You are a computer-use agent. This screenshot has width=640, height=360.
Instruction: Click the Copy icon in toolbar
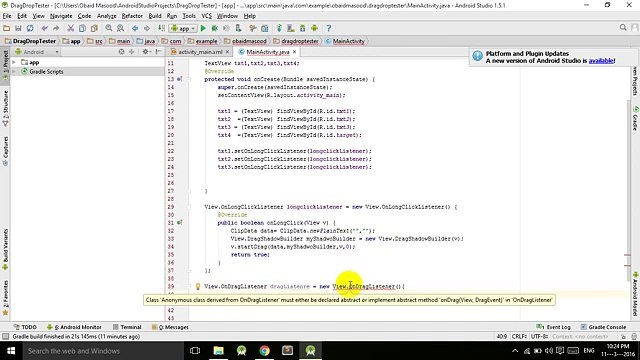point(82,28)
